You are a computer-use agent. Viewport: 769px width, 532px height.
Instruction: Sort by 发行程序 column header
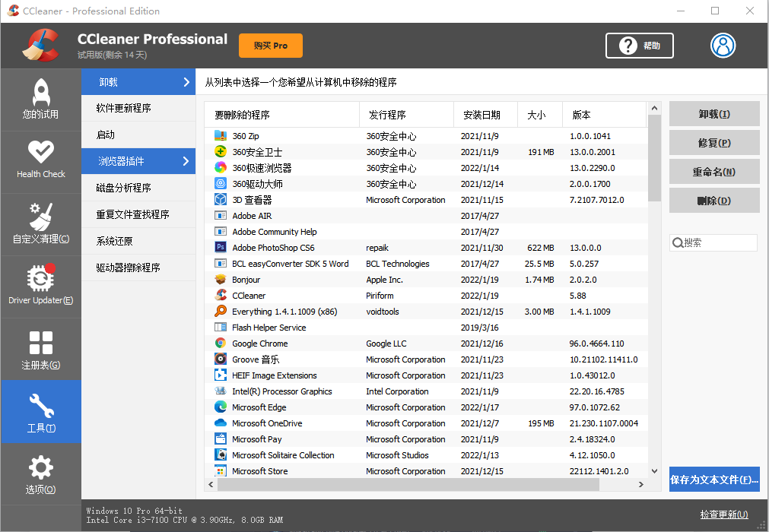tap(407, 115)
